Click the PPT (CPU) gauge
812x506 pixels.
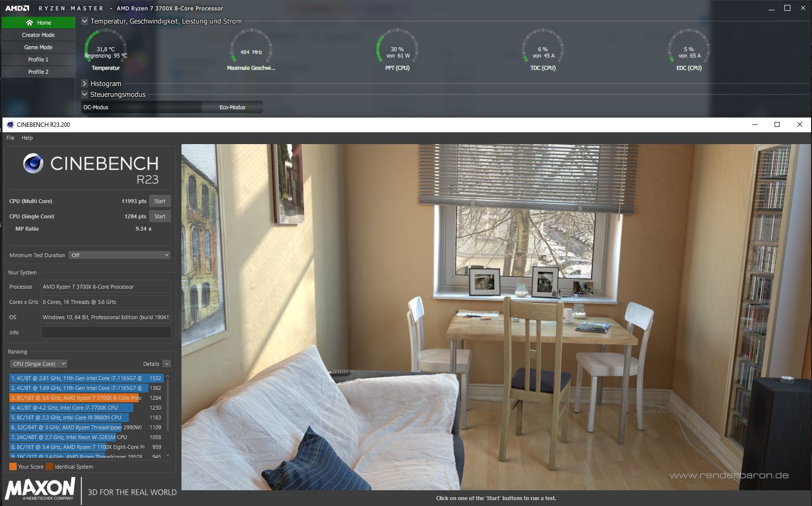pos(397,50)
